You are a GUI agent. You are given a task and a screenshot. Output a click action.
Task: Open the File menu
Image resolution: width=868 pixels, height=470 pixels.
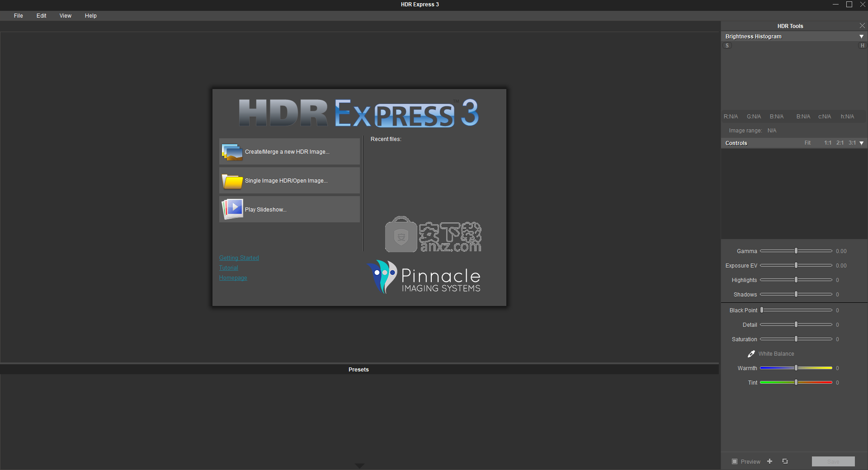click(19, 16)
